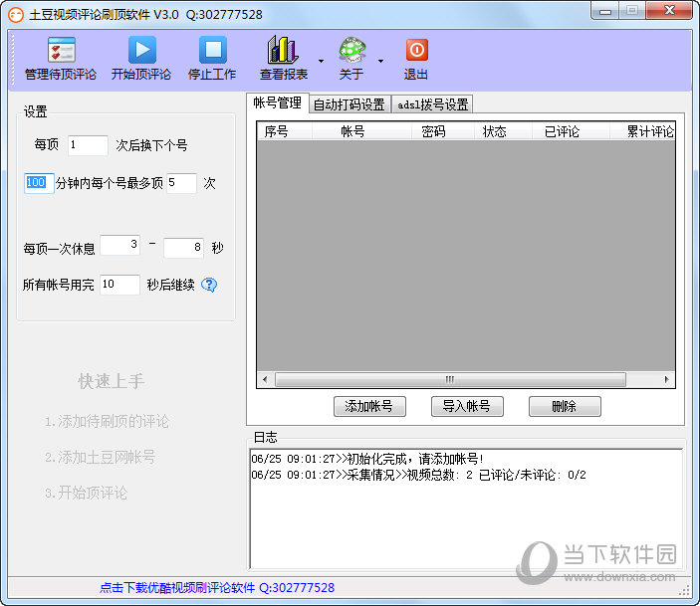Click the 添加帐号 button

click(369, 407)
